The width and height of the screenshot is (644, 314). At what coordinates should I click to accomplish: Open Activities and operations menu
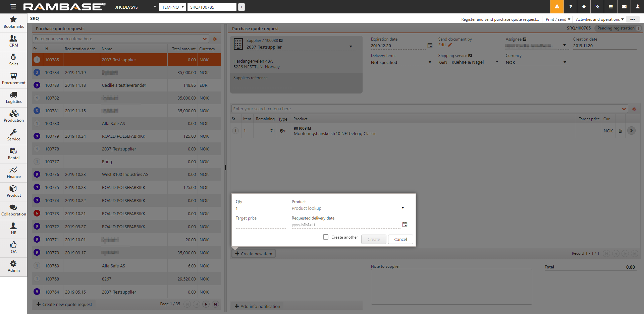click(600, 19)
